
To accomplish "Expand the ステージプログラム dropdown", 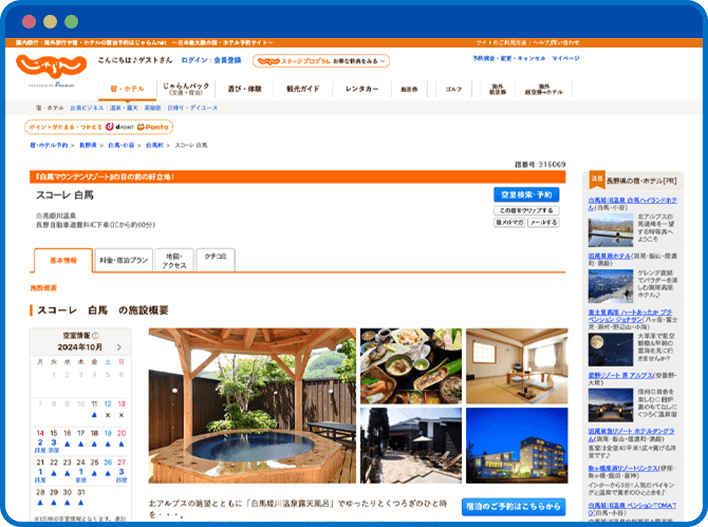I will (x=321, y=61).
